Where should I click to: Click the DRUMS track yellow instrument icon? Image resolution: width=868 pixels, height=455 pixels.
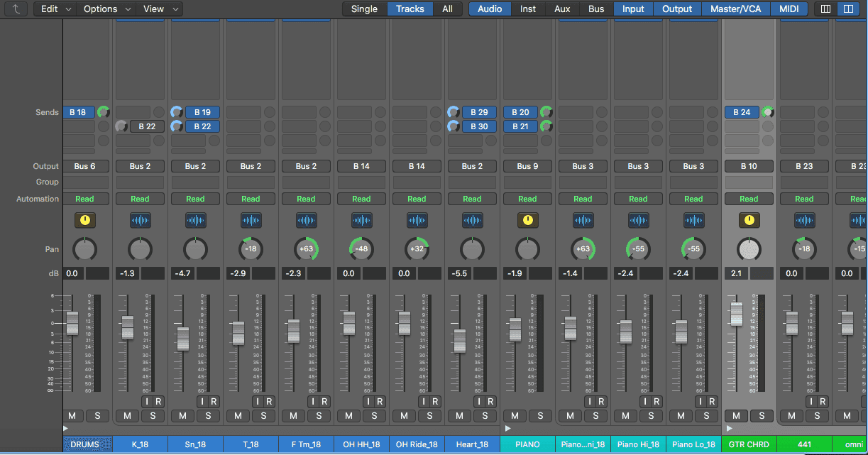pos(85,220)
